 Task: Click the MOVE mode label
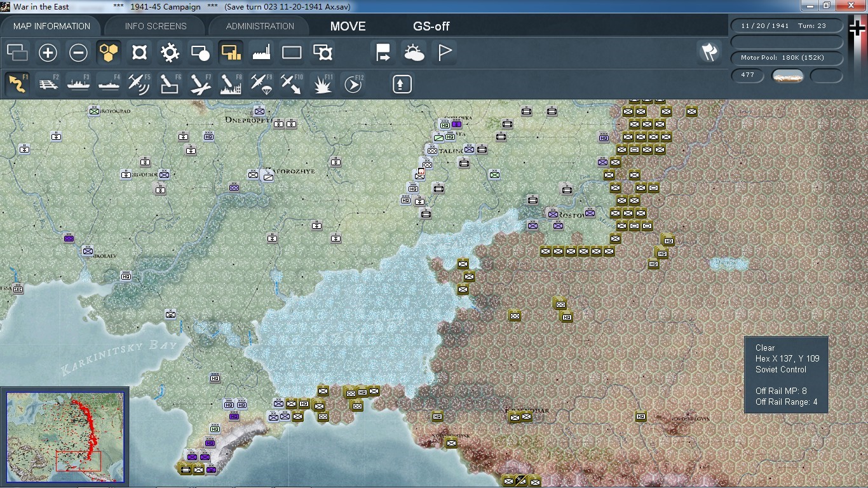click(x=348, y=27)
